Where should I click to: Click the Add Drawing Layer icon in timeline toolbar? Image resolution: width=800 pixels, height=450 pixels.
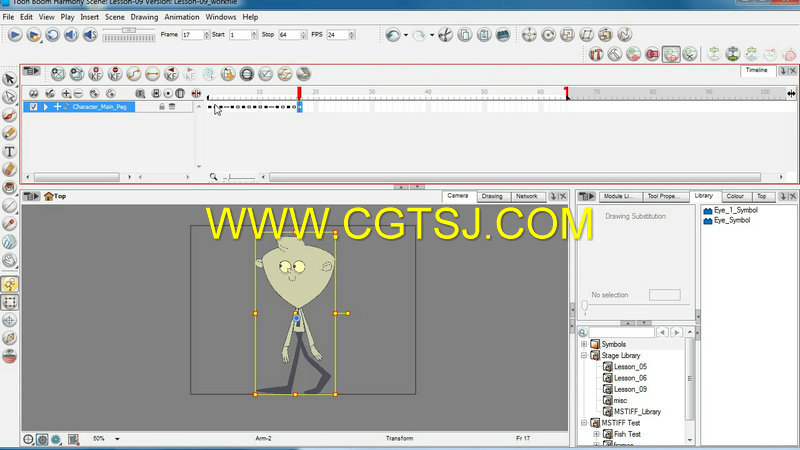click(58, 74)
